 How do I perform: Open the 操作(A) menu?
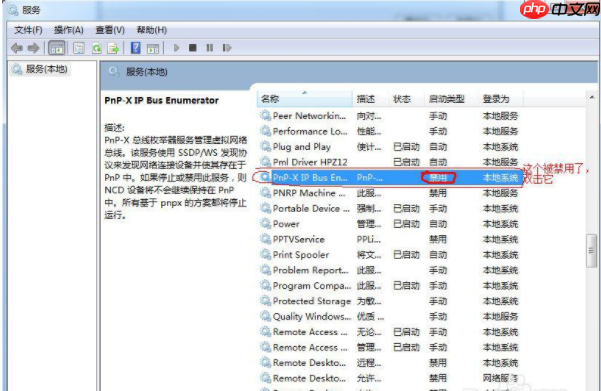click(x=69, y=30)
